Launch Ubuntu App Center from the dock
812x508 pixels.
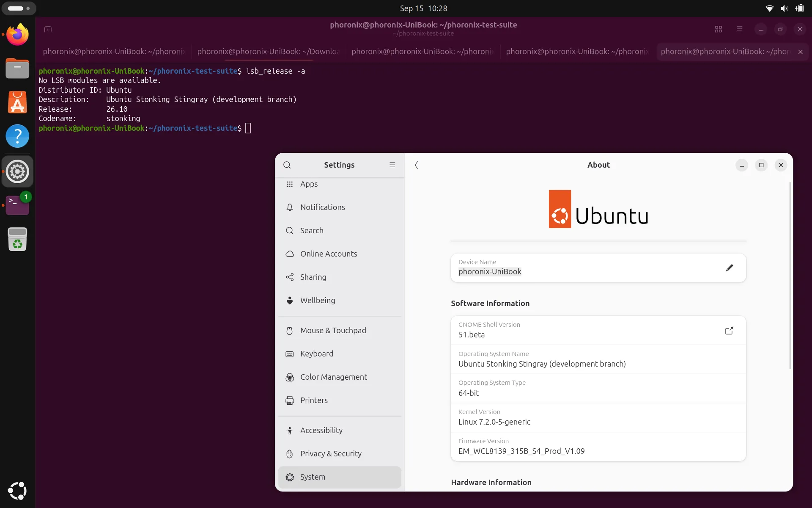[x=17, y=102]
